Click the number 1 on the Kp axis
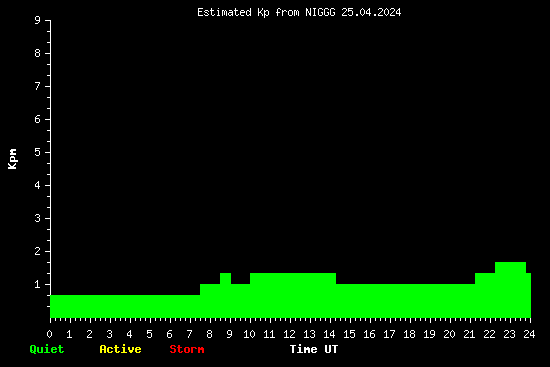Screen dimensions: 550x367 click(38, 284)
